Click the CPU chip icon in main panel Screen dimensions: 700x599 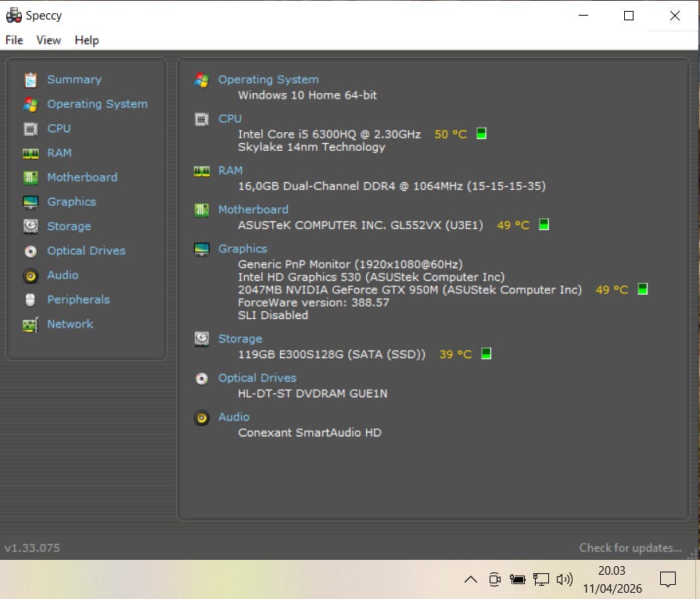coord(202,119)
